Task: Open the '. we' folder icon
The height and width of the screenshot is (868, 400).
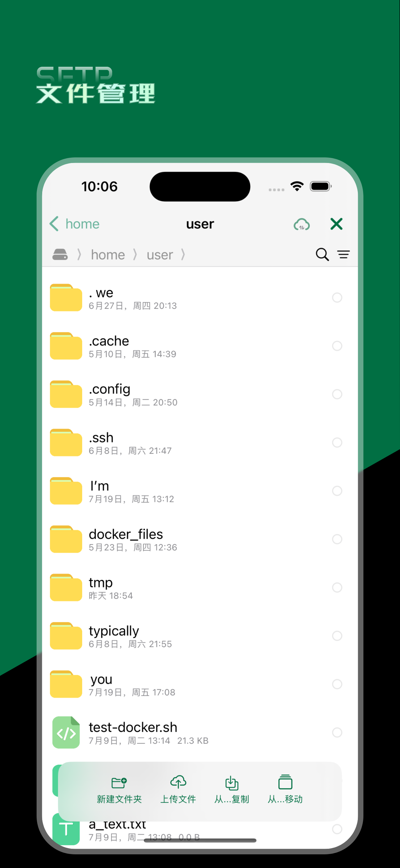Action: click(x=66, y=297)
